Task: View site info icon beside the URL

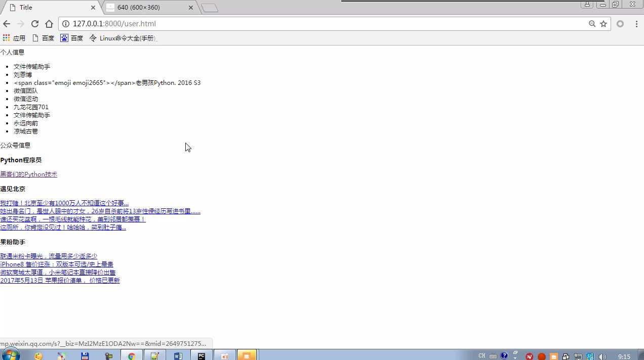Action: (x=65, y=24)
